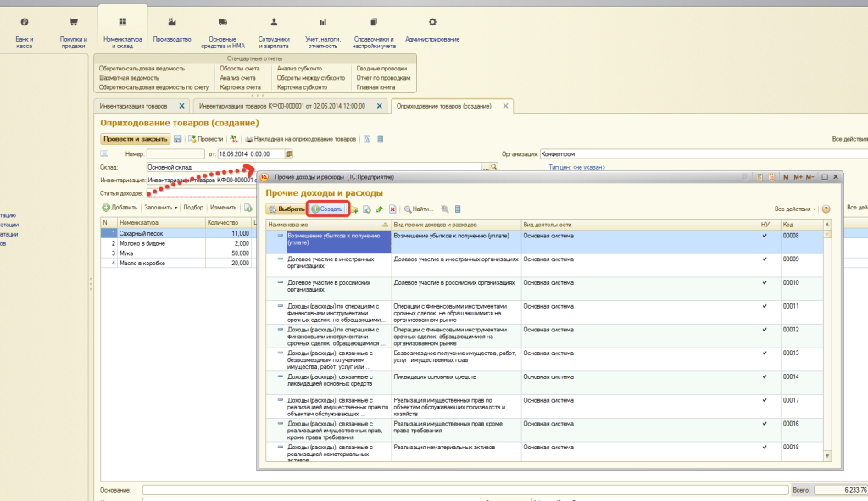Click the Добавить button above items table

click(x=120, y=208)
